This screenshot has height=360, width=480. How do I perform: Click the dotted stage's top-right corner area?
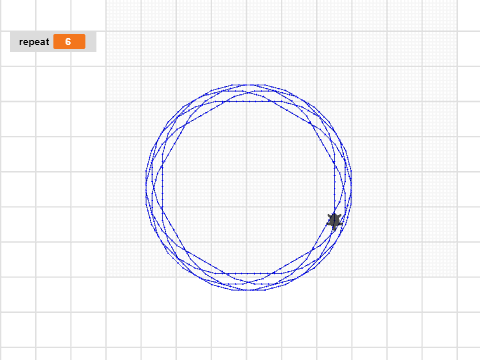450,8
